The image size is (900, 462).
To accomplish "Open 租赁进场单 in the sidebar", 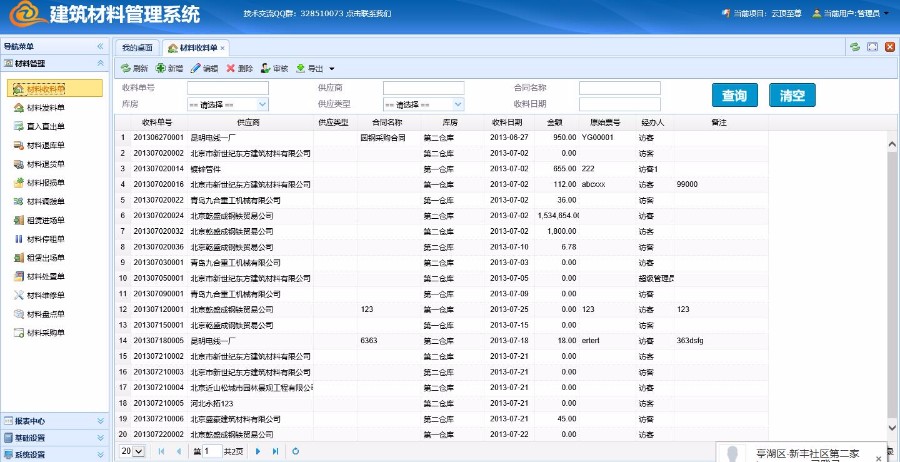I will tap(39, 220).
